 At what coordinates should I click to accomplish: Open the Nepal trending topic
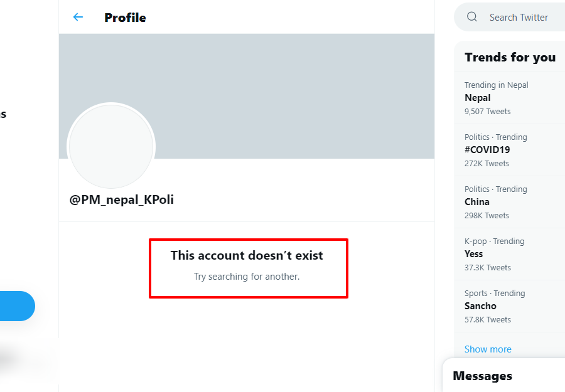[478, 98]
